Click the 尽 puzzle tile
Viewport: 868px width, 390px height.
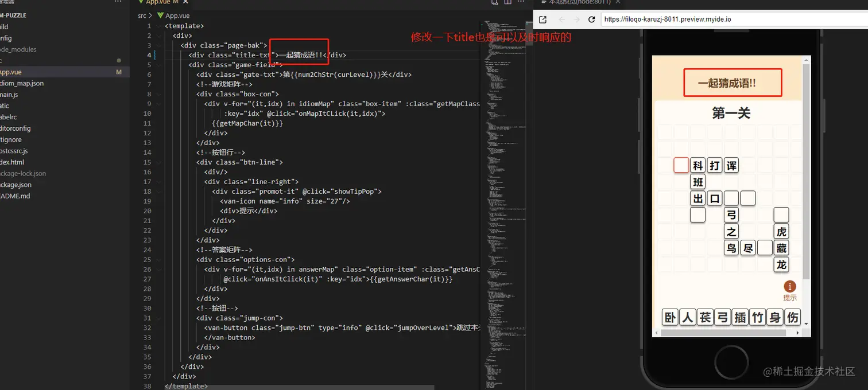click(x=747, y=248)
